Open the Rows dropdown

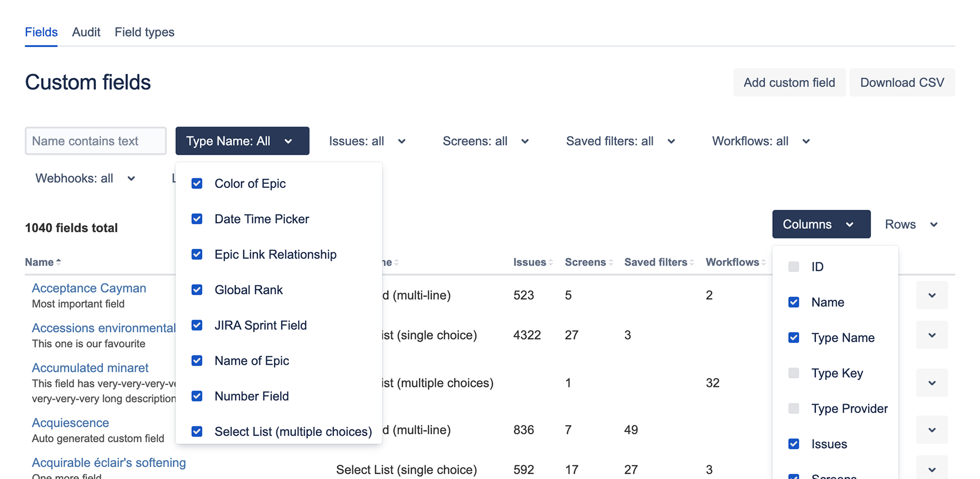911,224
